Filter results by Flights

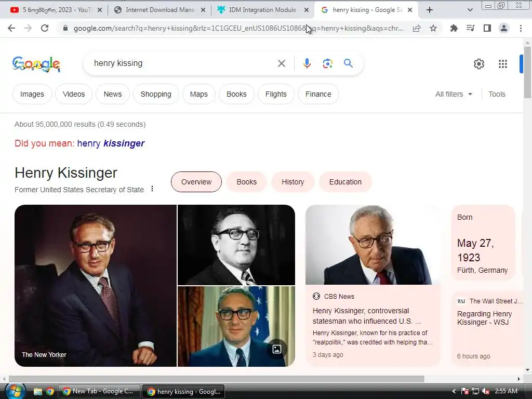pos(276,94)
